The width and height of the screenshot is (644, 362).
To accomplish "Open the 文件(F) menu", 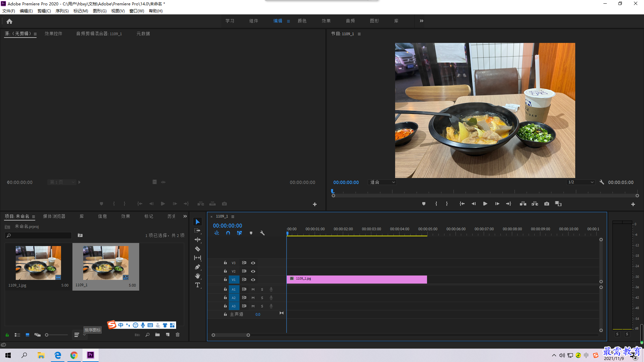I will (9, 11).
